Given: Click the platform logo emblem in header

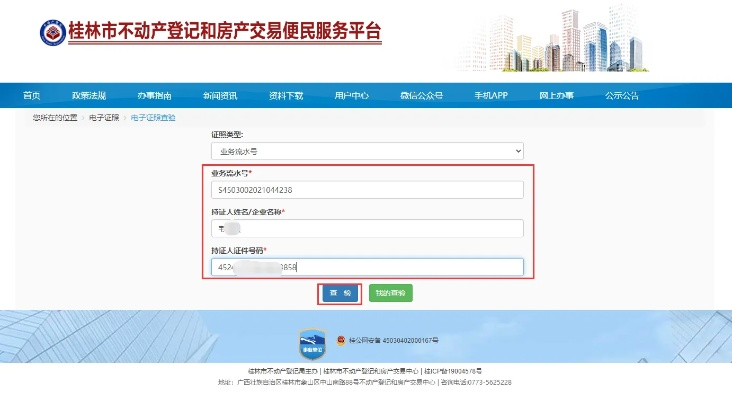Looking at the screenshot, I should click(x=52, y=32).
